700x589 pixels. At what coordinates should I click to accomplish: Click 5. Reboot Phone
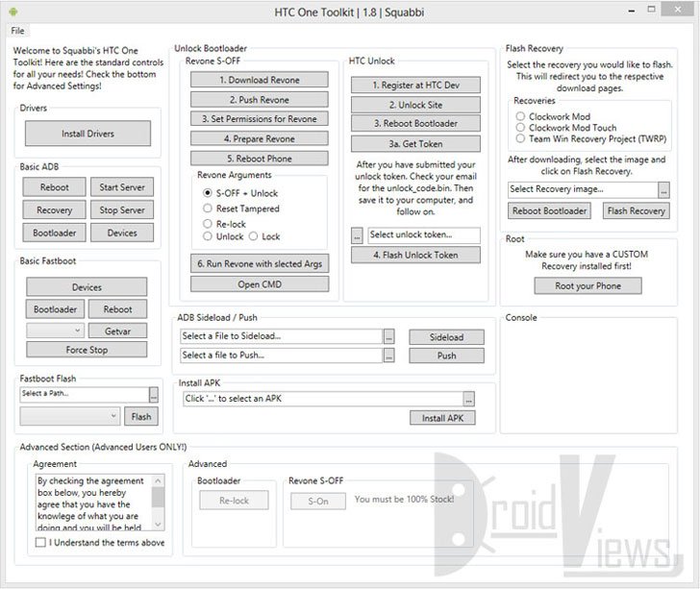click(260, 159)
